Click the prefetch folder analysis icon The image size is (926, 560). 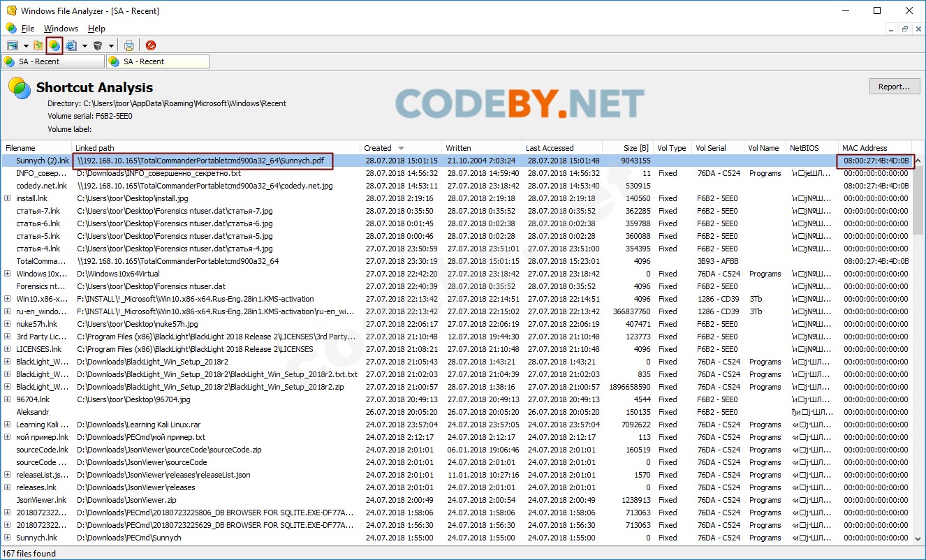coord(38,45)
